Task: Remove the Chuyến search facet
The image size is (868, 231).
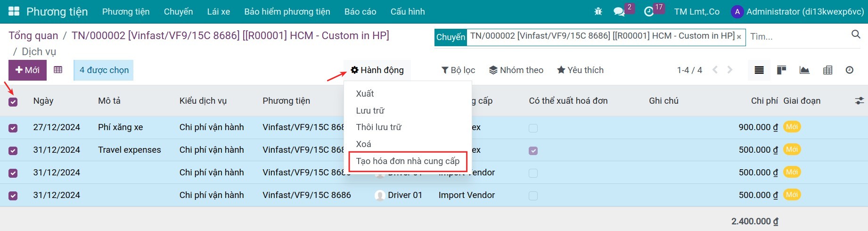Action: pyautogui.click(x=739, y=36)
